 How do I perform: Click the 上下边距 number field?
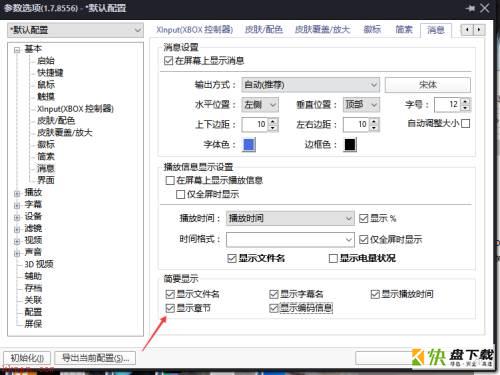[x=255, y=125]
